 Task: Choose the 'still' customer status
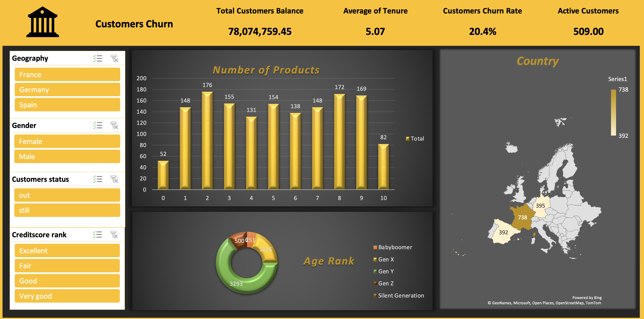[67, 210]
